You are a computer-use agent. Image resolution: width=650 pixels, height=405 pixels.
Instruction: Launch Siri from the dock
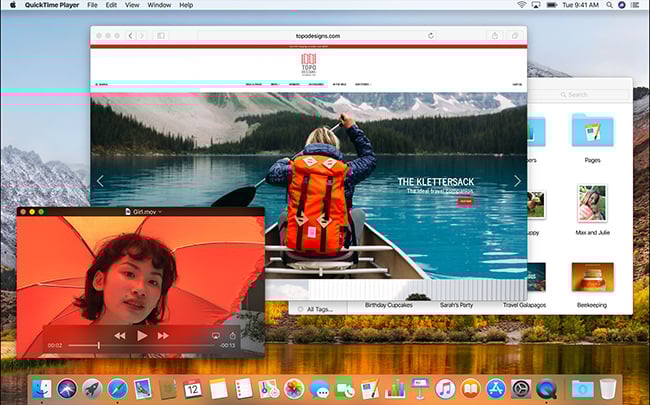[67, 389]
